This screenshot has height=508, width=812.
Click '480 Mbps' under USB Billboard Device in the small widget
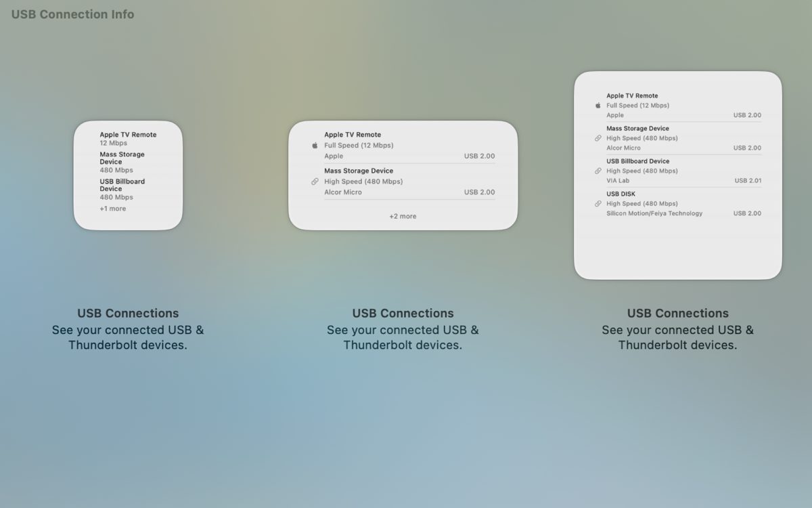pos(116,197)
